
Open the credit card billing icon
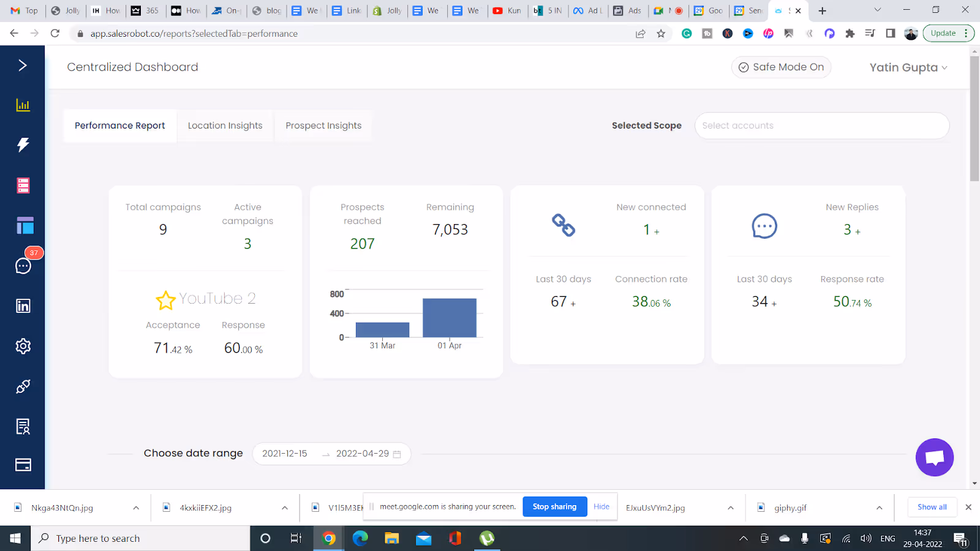pyautogui.click(x=23, y=465)
